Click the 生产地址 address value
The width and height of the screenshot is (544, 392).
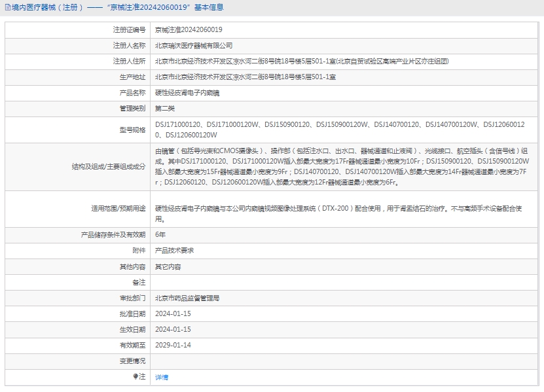pos(245,77)
